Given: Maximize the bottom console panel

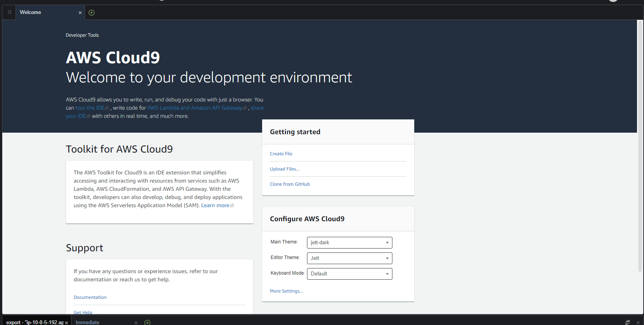Looking at the screenshot, I should (x=628, y=322).
